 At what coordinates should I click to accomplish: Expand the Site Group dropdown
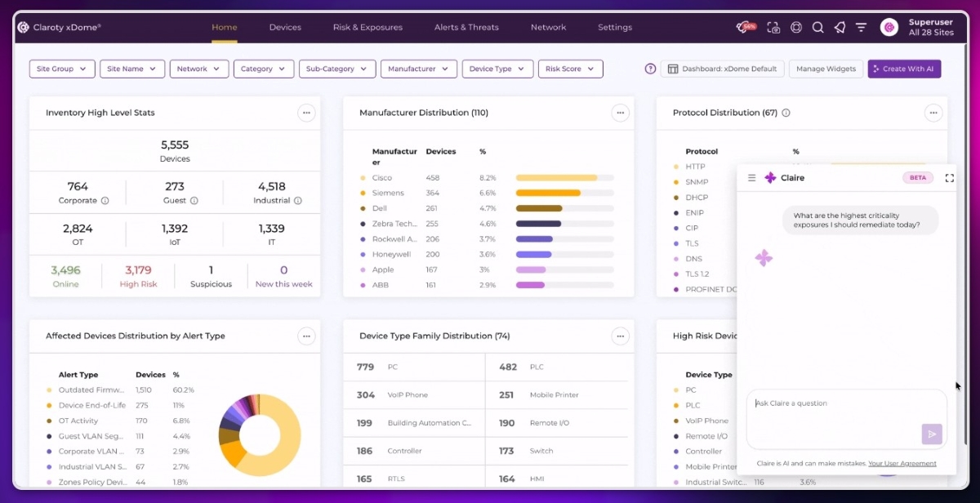(x=62, y=69)
